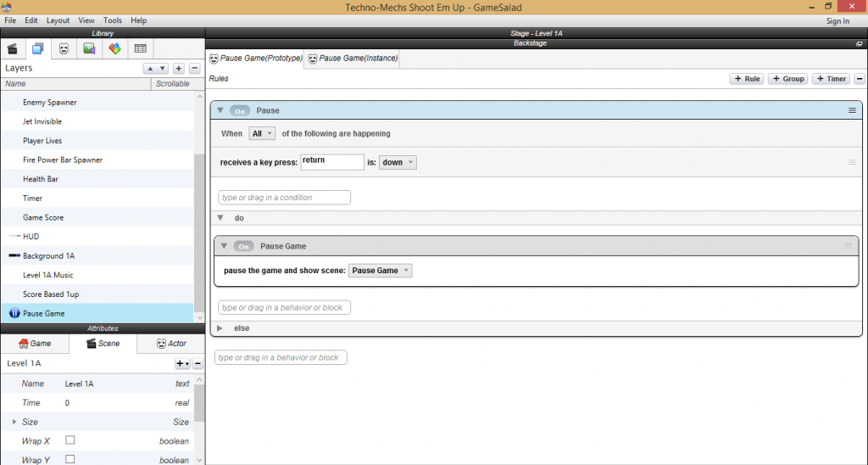
Task: Select the Game Score item
Action: coord(97,218)
